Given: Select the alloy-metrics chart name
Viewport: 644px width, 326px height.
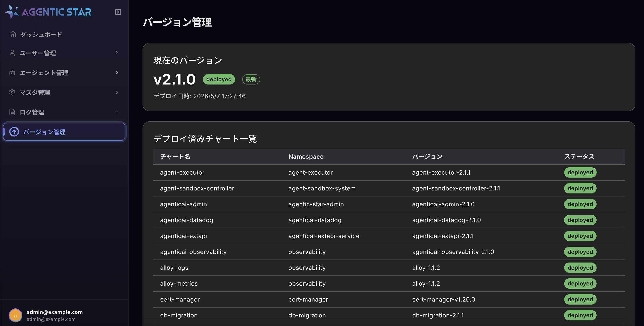Looking at the screenshot, I should click(179, 284).
